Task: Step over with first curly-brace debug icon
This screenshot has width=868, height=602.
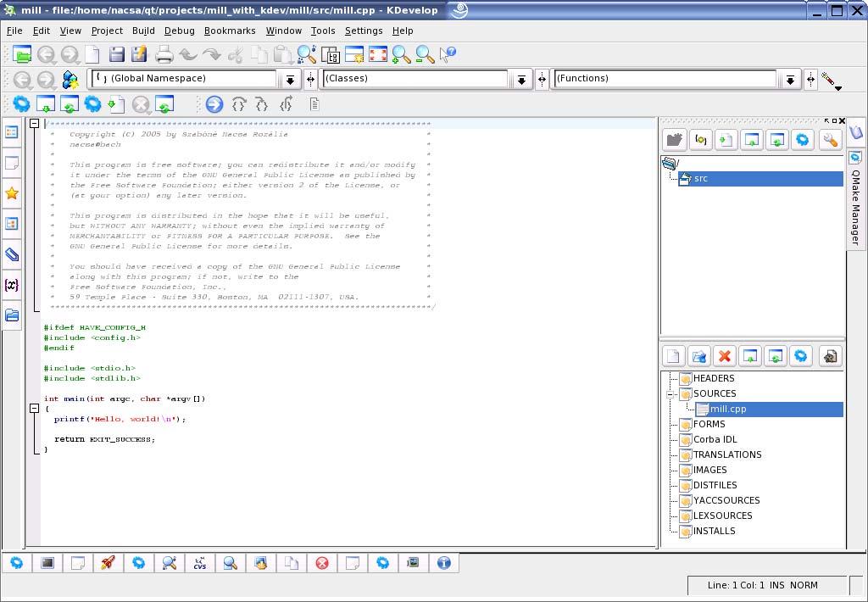Action: 239,104
